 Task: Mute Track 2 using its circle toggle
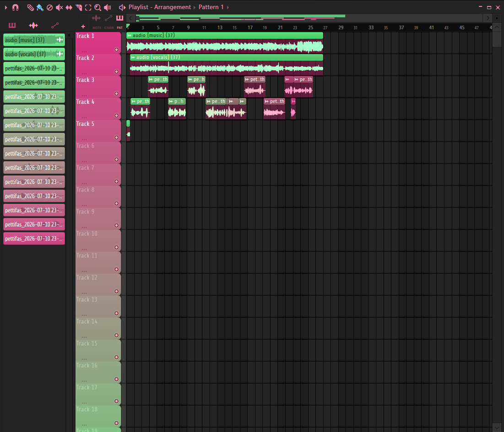click(x=116, y=71)
